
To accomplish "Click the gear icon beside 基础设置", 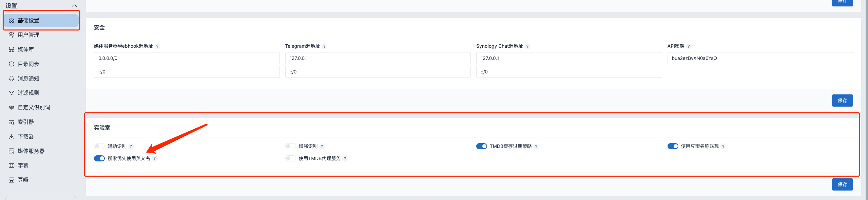I will tap(12, 21).
